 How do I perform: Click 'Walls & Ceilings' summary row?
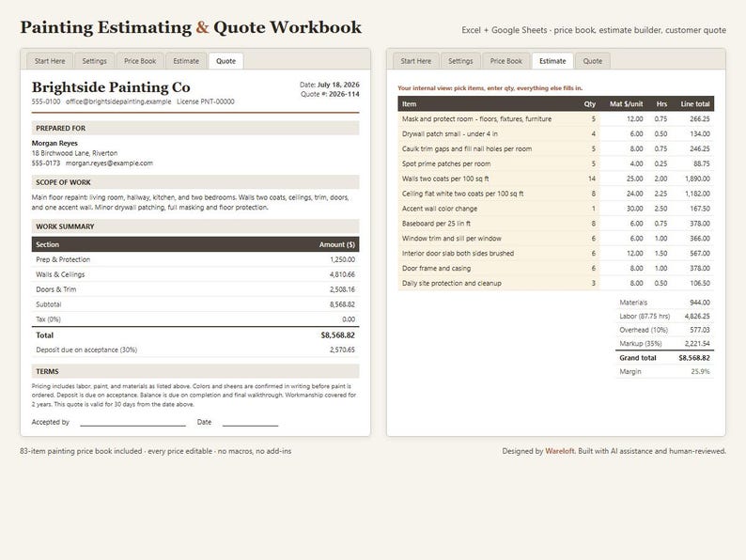click(195, 274)
